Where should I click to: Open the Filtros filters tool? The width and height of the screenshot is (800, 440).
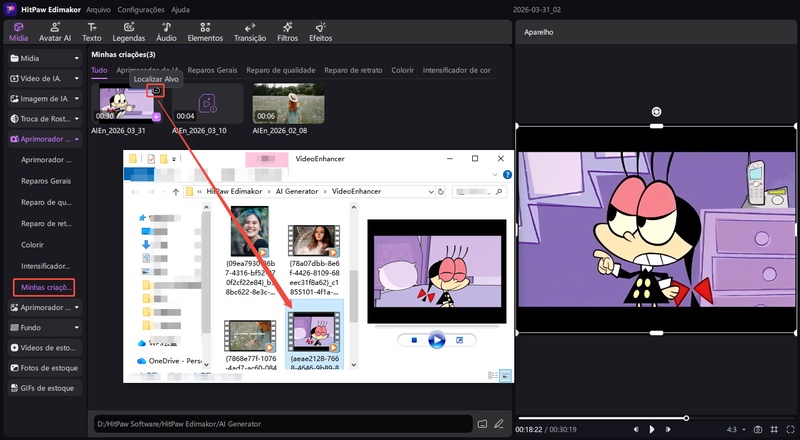click(x=287, y=32)
